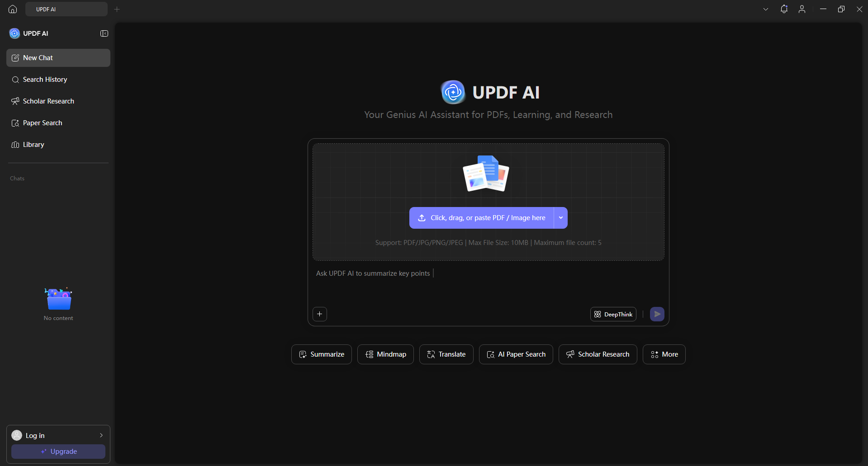Open Paper Search in the sidebar

pos(58,123)
